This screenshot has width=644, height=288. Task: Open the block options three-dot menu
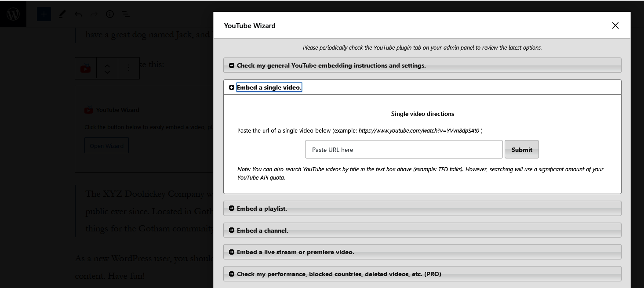point(128,68)
